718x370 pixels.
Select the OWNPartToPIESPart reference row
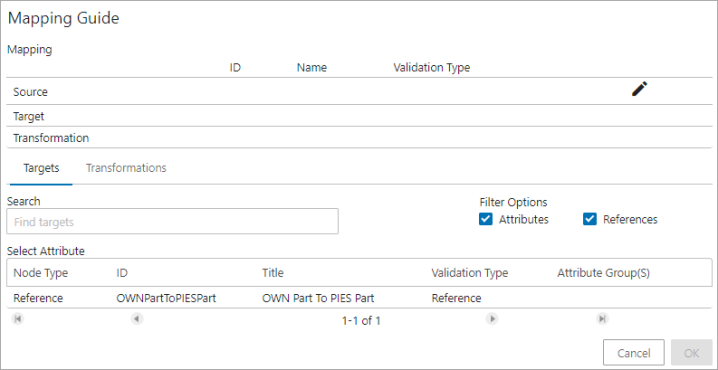[359, 298]
